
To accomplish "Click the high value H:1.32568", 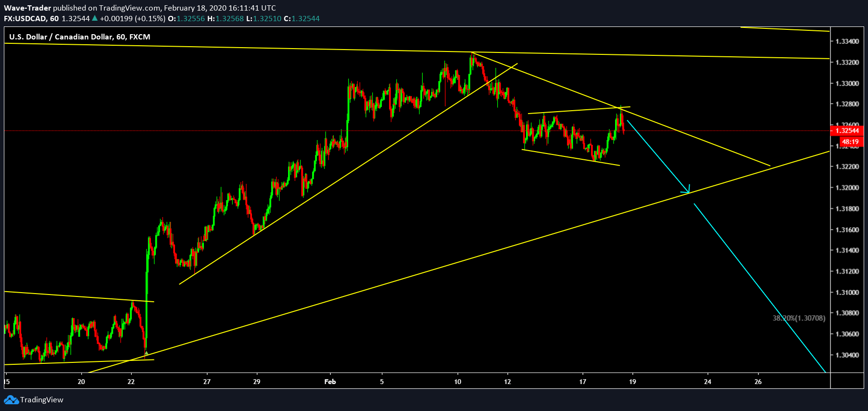I will coord(226,19).
